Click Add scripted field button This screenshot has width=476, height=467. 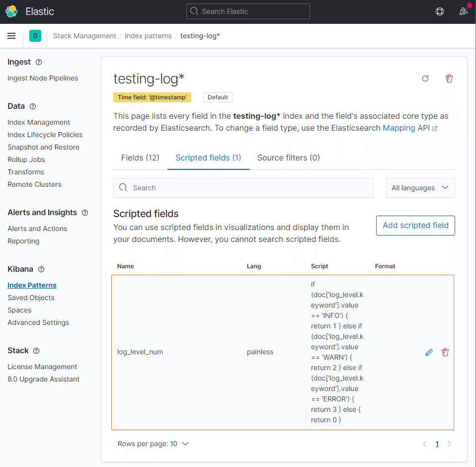click(x=415, y=225)
